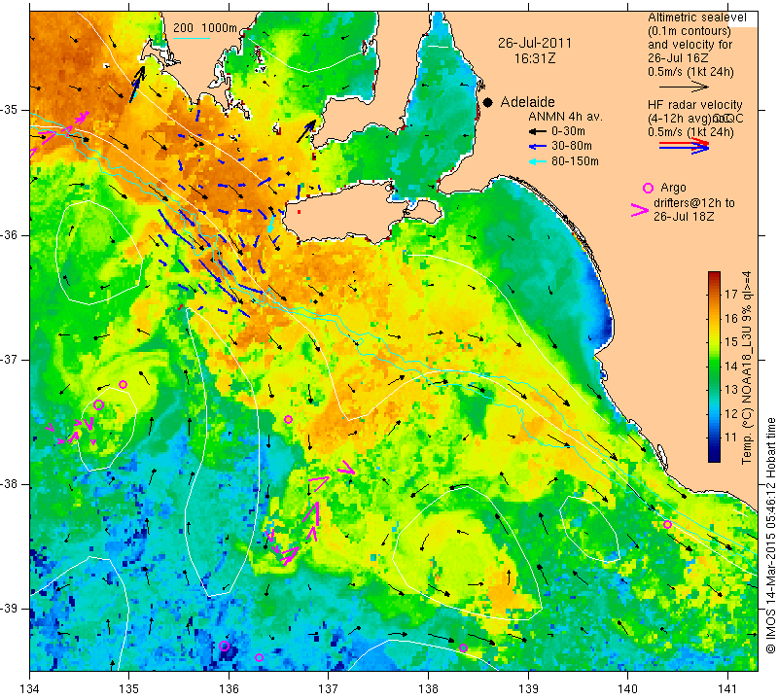Click the 'Argo' legend label
The height and width of the screenshot is (700, 778).
(x=673, y=188)
